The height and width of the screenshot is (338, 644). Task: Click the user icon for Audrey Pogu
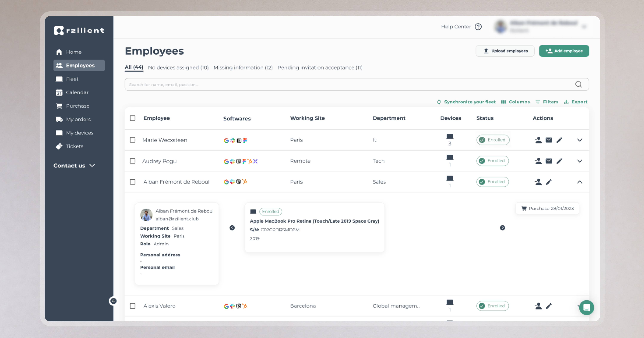pos(538,161)
